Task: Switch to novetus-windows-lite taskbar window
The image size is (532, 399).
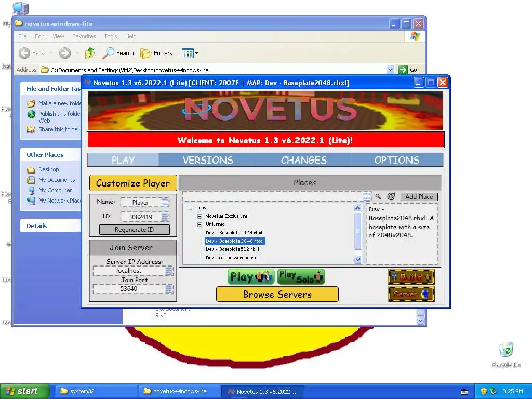Action: point(179,391)
